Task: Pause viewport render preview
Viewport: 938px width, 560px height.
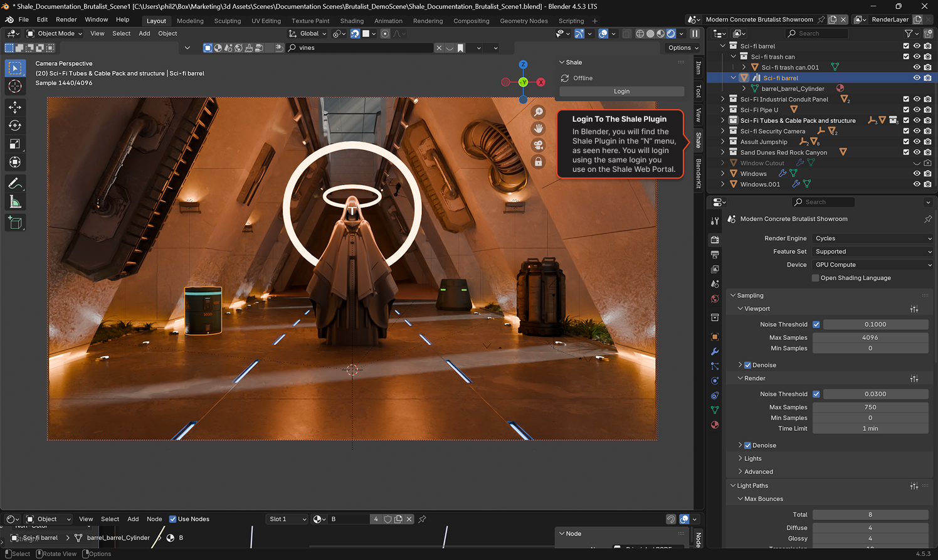Action: [x=695, y=34]
